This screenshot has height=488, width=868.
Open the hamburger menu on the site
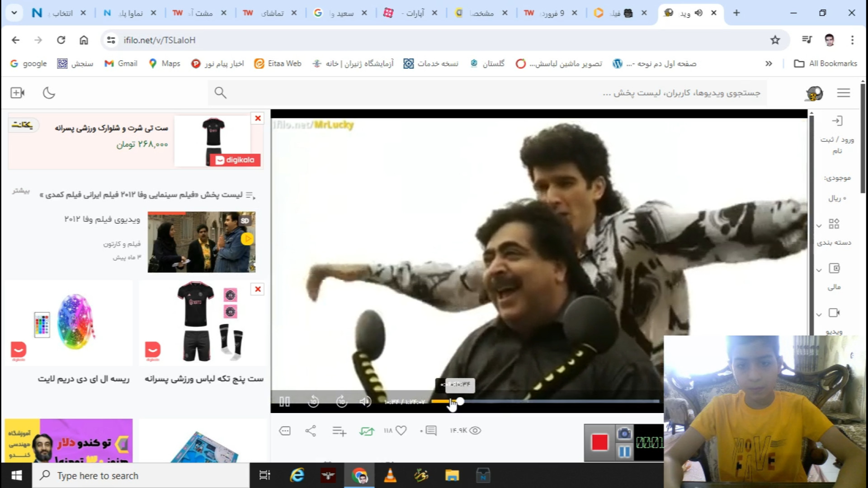844,93
